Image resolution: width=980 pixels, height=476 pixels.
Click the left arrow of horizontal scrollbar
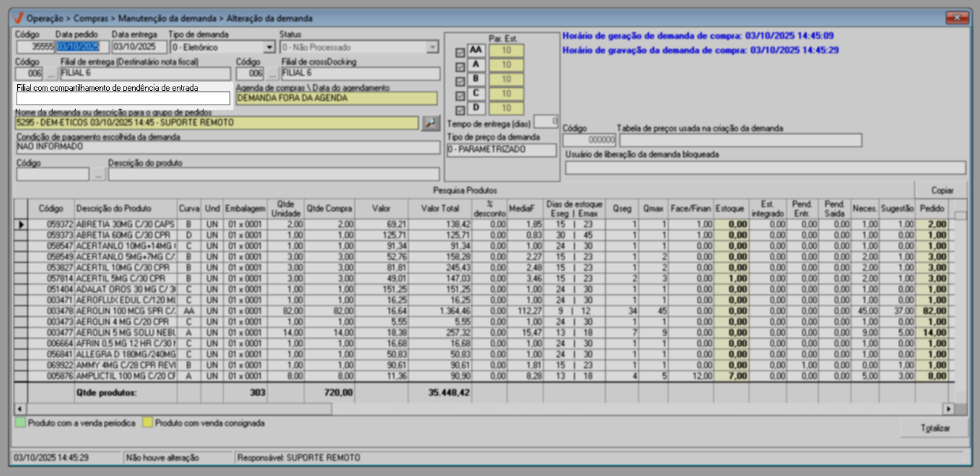(20, 408)
